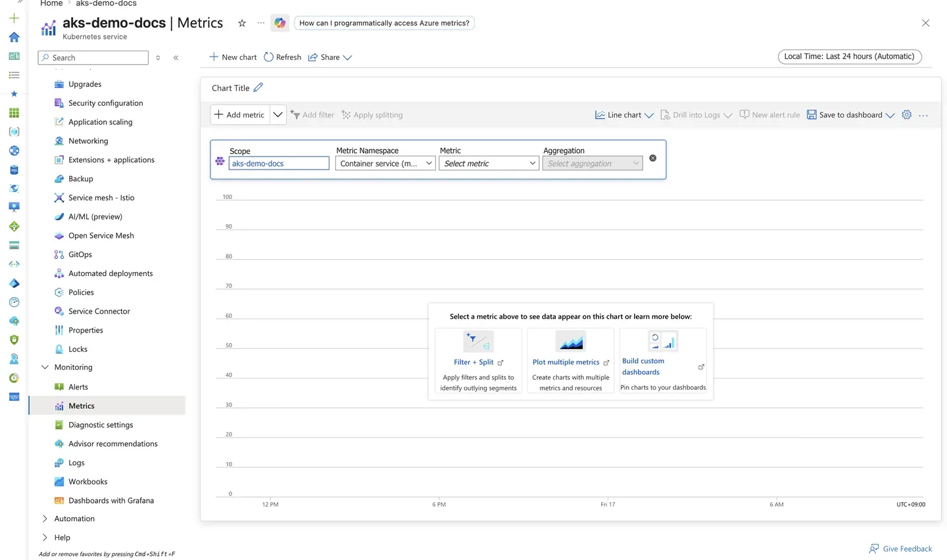Expand the Help section

[x=45, y=538]
